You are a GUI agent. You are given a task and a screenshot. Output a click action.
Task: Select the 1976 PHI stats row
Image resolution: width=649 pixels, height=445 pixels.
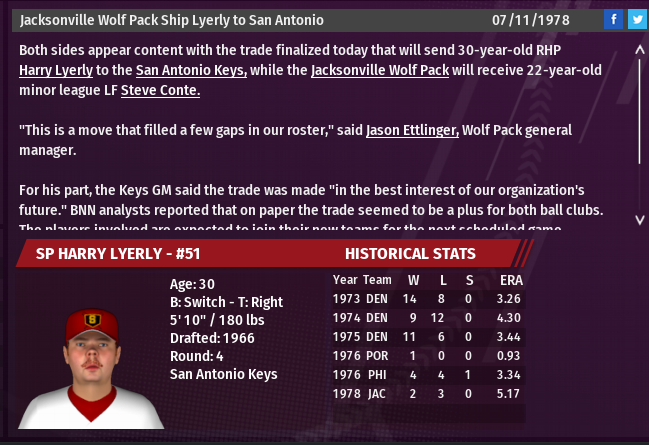[428, 375]
